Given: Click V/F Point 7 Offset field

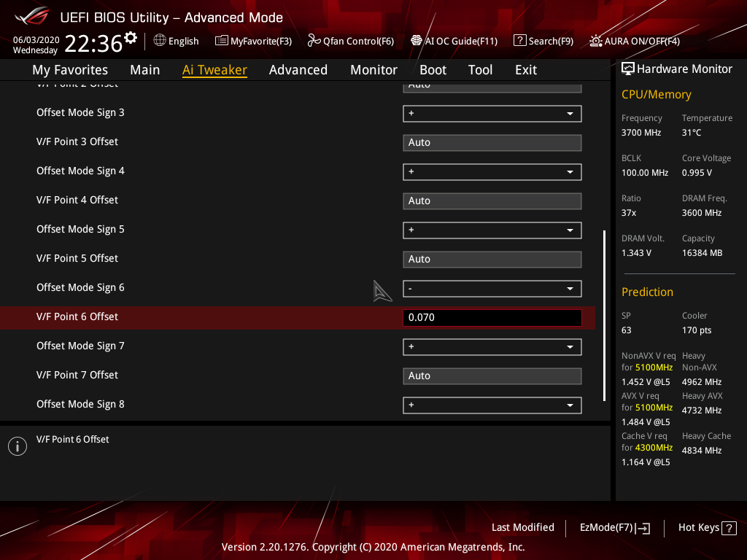Looking at the screenshot, I should tap(492, 376).
